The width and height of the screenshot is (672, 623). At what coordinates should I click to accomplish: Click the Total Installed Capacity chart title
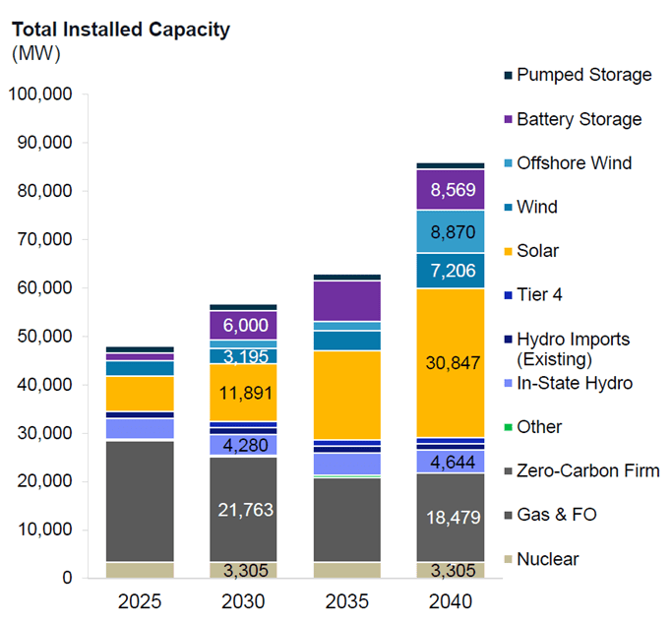120,30
